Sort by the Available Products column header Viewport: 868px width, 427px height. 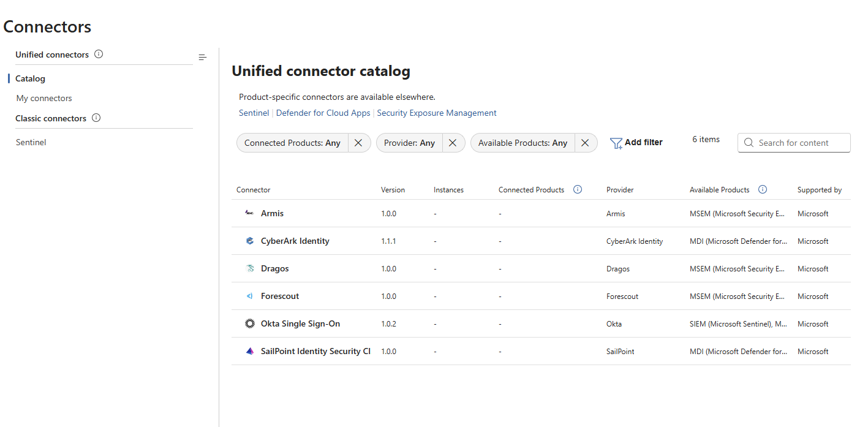point(720,190)
